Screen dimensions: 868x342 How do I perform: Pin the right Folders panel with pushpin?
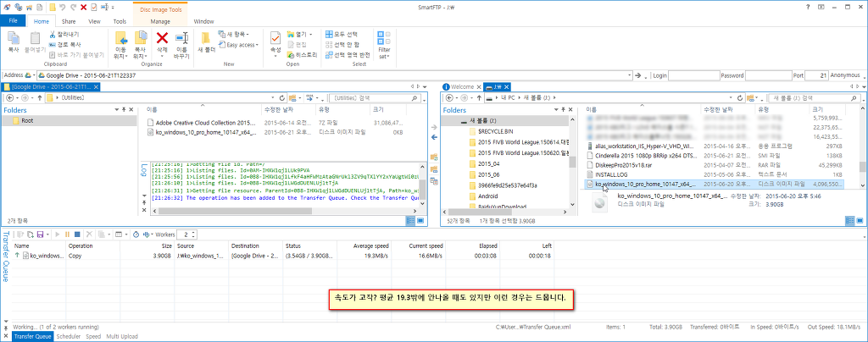tap(564, 110)
